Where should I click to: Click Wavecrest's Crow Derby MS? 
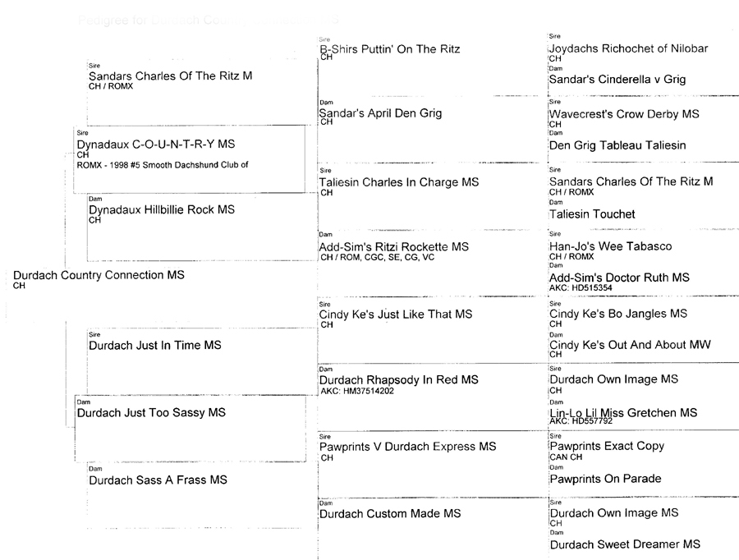(x=624, y=114)
